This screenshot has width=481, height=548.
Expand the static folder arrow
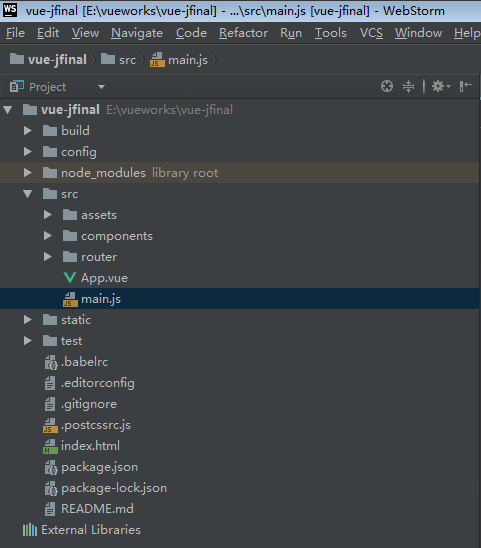coord(28,320)
